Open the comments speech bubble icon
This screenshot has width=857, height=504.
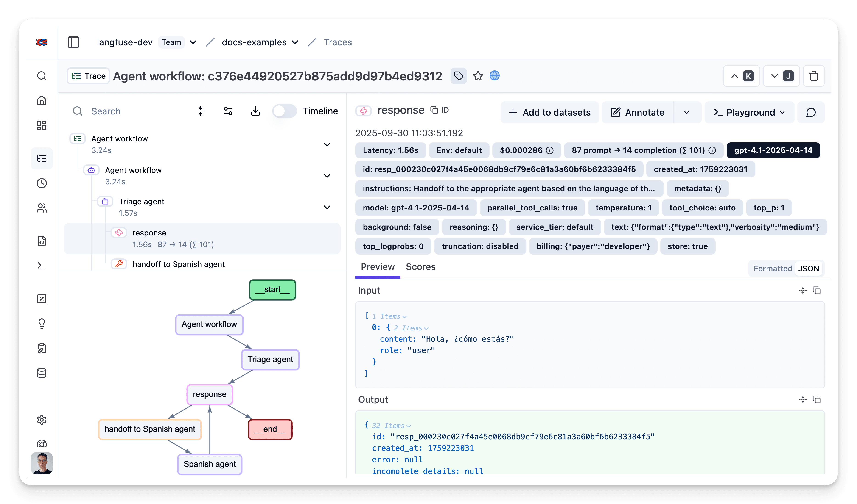click(x=811, y=112)
